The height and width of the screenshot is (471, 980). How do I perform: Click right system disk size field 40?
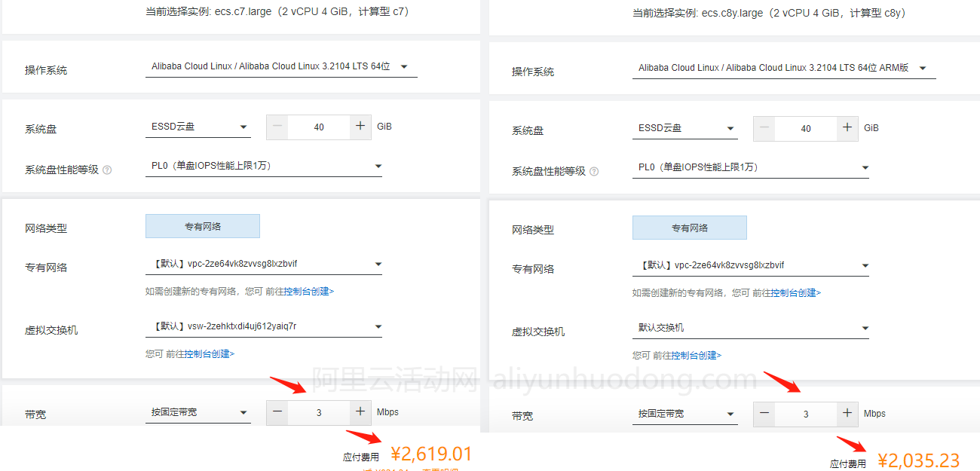point(806,128)
